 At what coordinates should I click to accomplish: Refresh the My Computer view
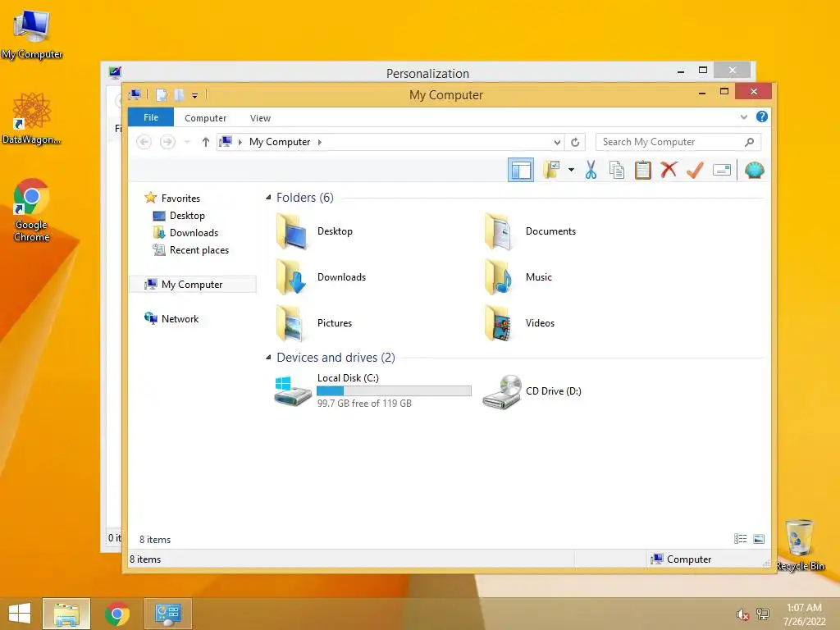click(575, 142)
